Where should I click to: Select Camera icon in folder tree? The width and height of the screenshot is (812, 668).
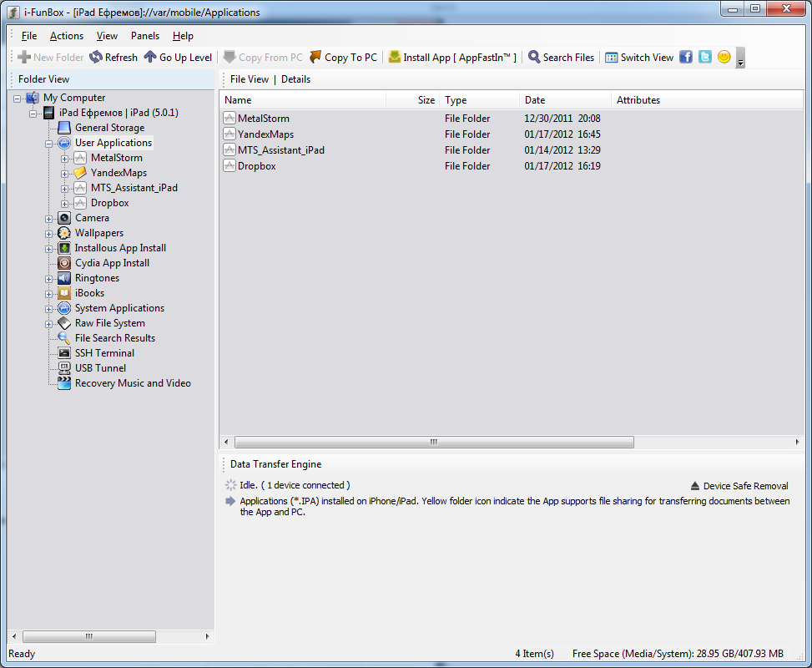coord(64,218)
